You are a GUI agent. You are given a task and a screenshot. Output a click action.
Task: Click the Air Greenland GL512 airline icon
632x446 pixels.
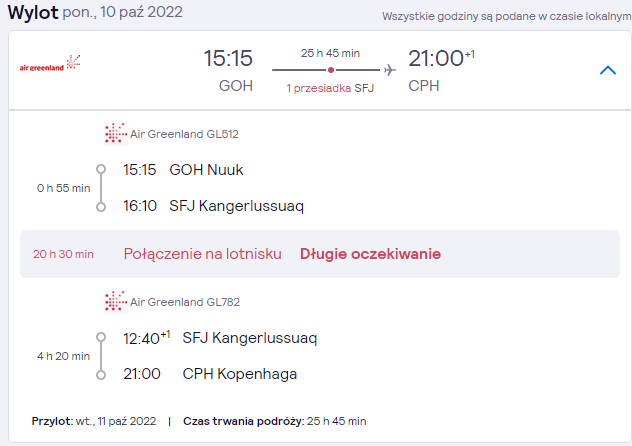tap(116, 133)
